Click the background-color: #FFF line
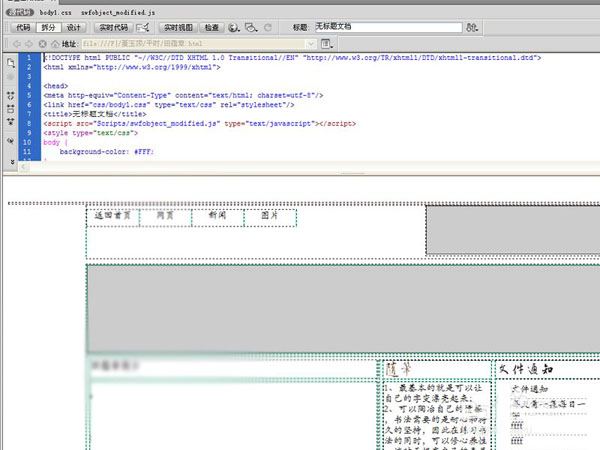 (106, 152)
